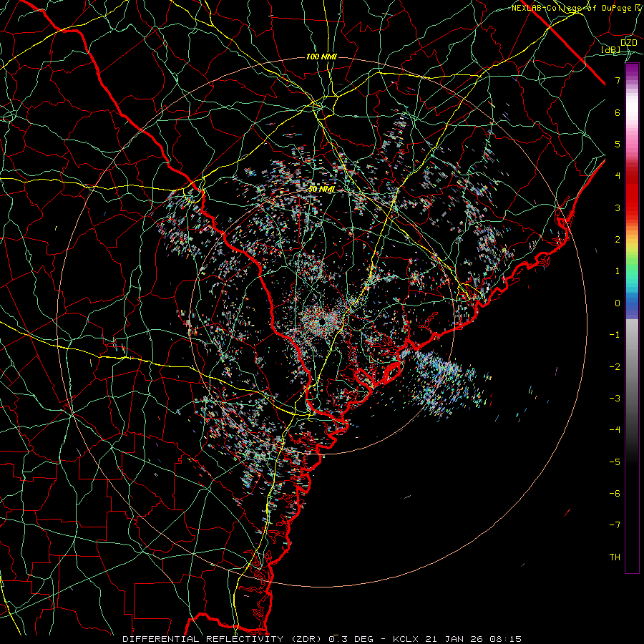Click the -2 dB tick label on the color scale
644x644 pixels.
(x=615, y=367)
